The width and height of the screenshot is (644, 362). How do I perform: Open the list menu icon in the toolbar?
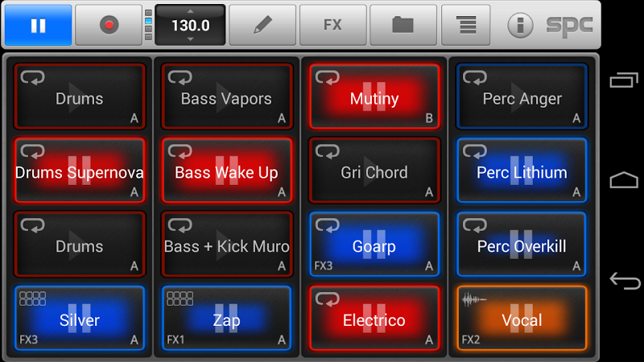click(466, 25)
